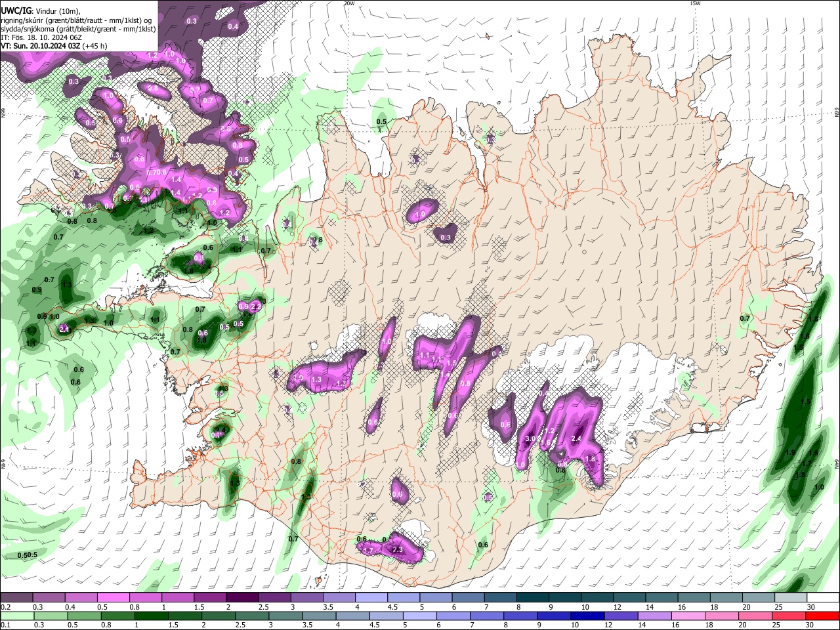This screenshot has width=840, height=630.
Task: Click the bottom-row deep blue swatch between 10 and 12
Action: (x=588, y=616)
